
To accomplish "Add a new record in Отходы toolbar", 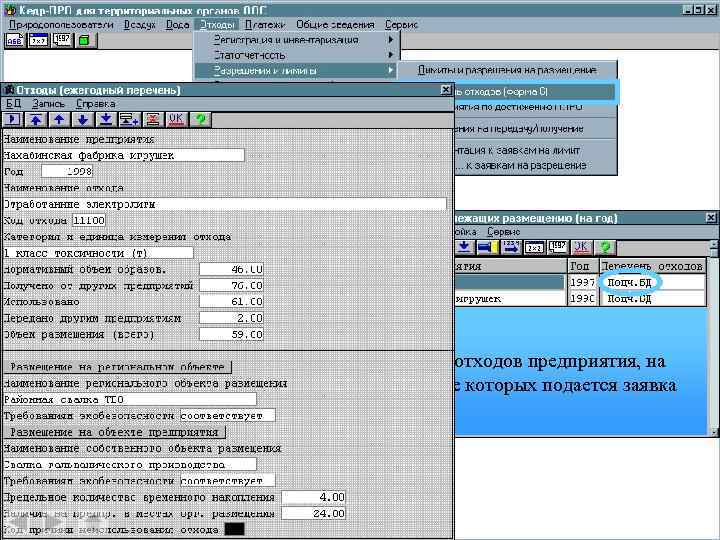I will [x=129, y=120].
